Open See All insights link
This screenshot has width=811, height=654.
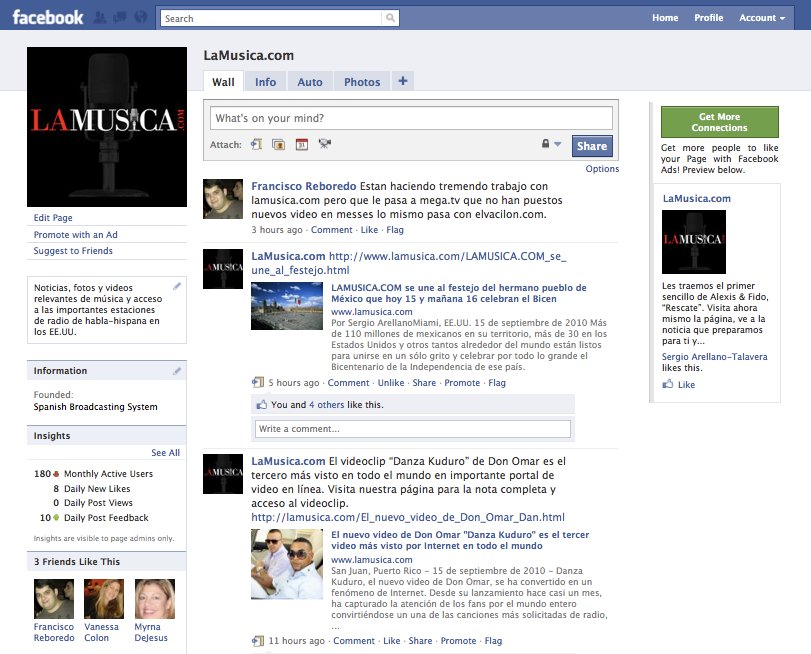click(x=165, y=453)
